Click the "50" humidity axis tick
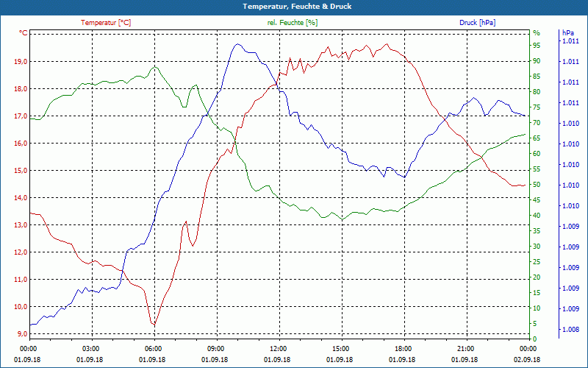The width and height of the screenshot is (588, 368). pos(537,185)
